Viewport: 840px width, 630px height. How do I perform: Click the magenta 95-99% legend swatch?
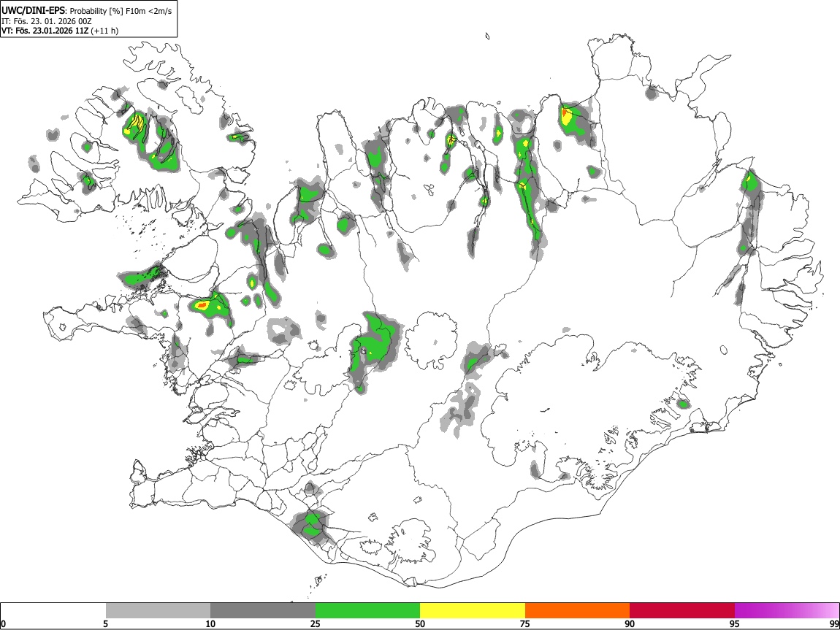coord(787,611)
